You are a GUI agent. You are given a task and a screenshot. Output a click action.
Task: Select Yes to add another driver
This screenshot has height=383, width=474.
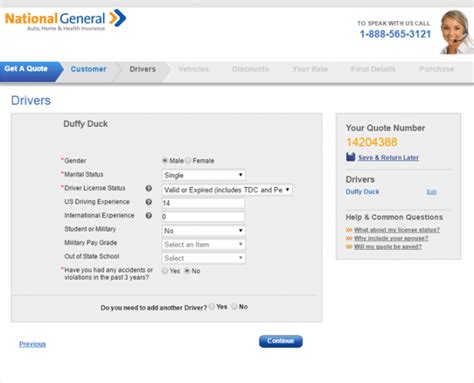tap(212, 307)
